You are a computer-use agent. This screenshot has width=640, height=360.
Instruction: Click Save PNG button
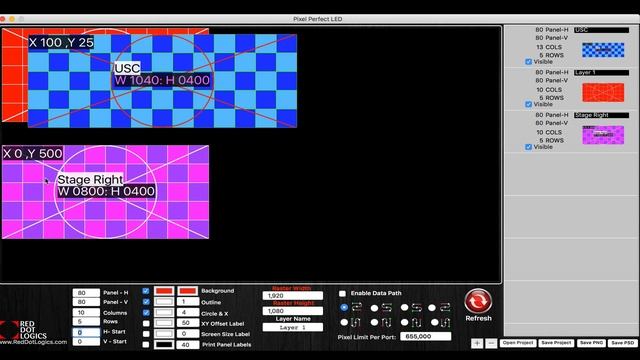[x=591, y=343]
